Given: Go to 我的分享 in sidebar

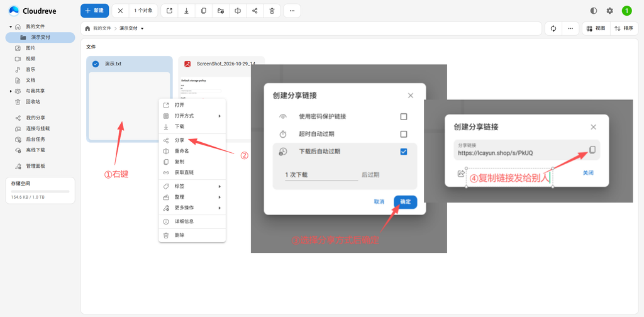Looking at the screenshot, I should point(40,118).
